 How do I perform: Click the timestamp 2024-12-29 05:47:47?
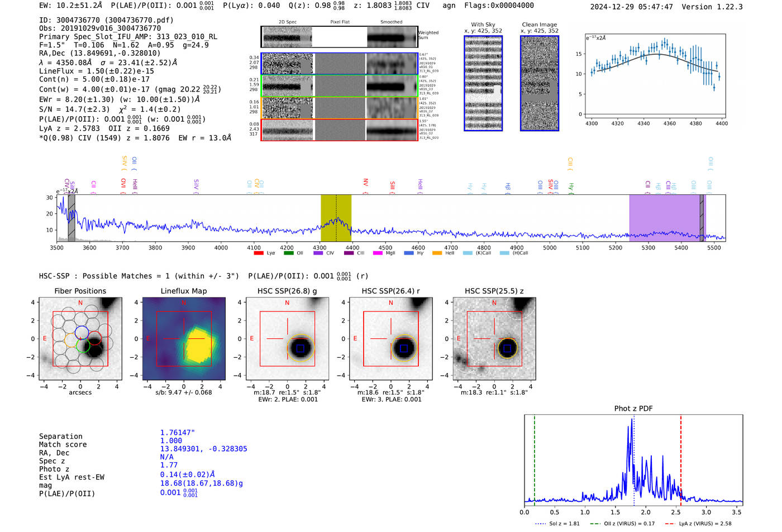click(631, 7)
